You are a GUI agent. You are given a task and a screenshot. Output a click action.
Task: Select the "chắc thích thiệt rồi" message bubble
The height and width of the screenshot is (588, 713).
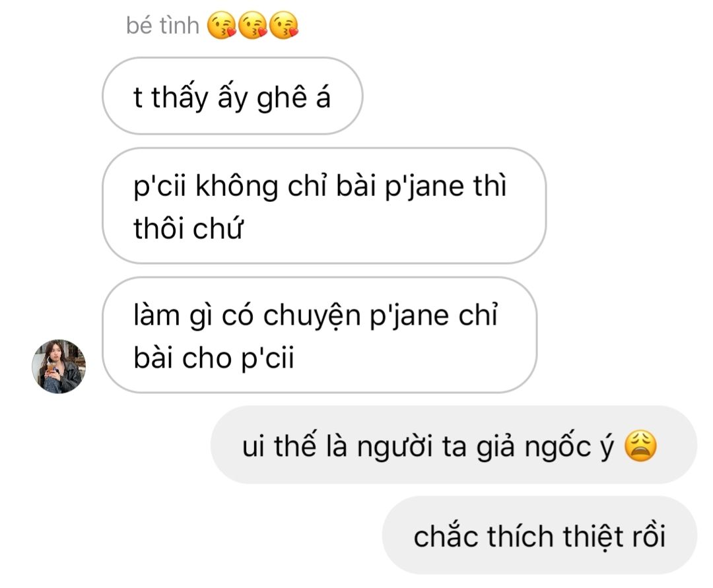(x=540, y=535)
